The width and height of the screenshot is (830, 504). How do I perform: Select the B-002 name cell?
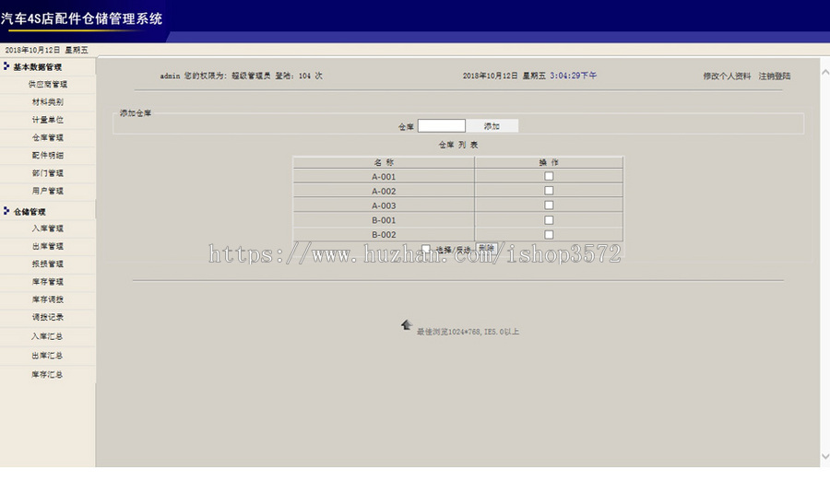[x=384, y=235]
